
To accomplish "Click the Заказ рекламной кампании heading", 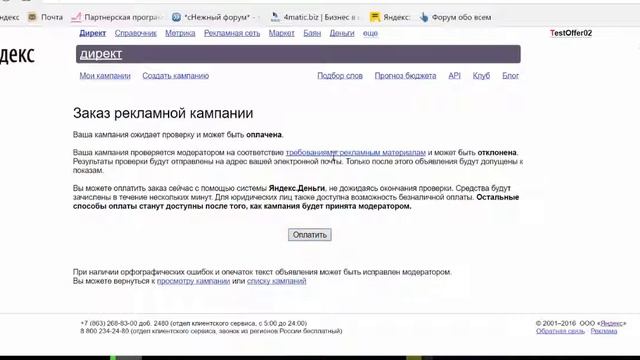I will point(163,113).
